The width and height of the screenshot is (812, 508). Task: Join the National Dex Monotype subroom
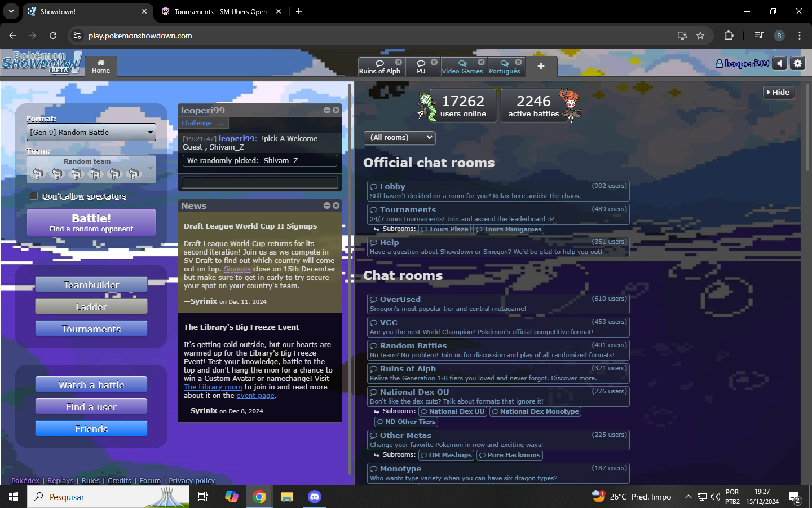535,411
